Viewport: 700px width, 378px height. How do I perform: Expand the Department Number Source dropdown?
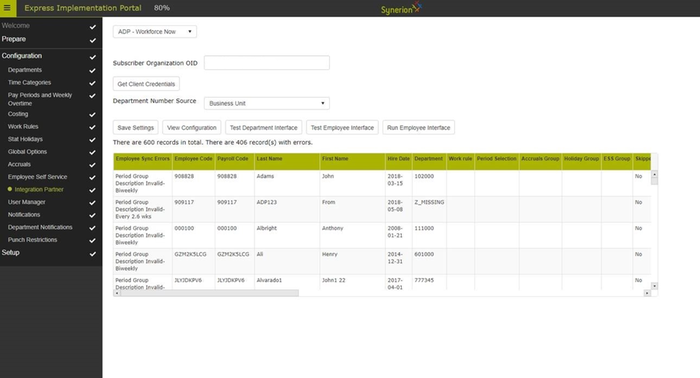tap(267, 103)
